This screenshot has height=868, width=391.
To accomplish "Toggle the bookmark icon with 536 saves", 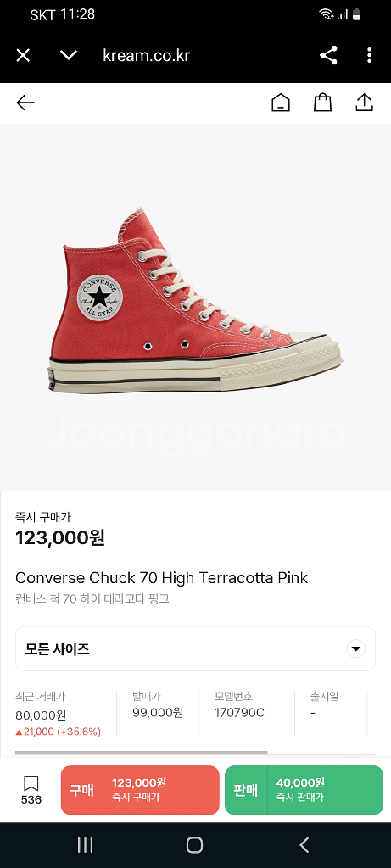I will click(x=31, y=790).
